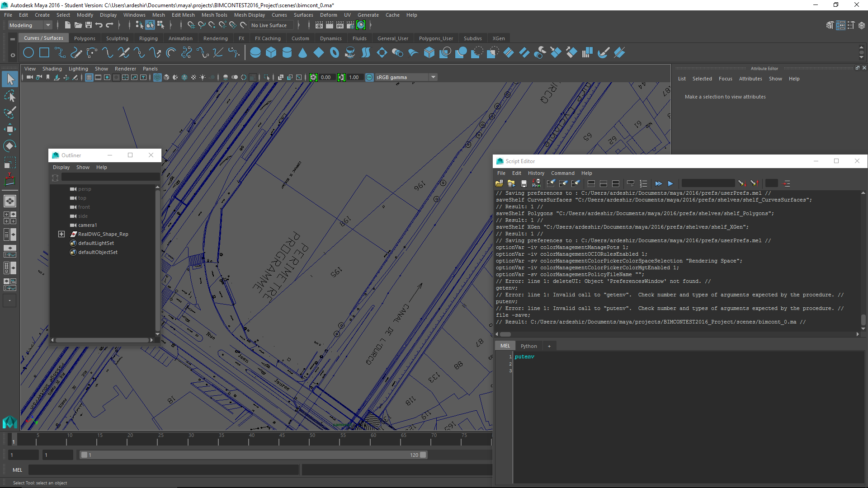Toggle viewport grid display icon

click(89, 77)
